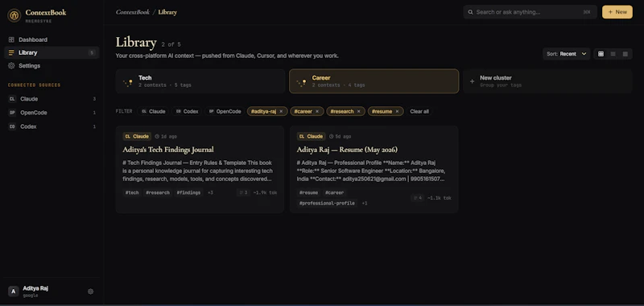Remove the #aditya-raj filter tag

281,111
